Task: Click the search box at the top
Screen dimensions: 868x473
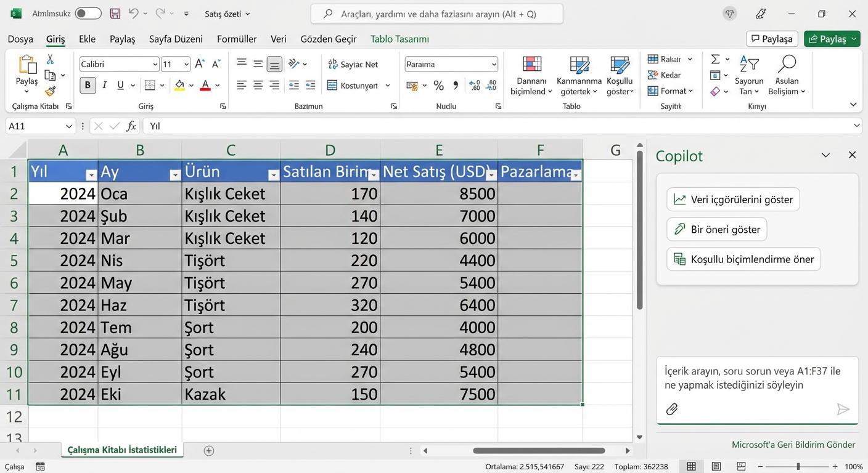Action: 436,14
